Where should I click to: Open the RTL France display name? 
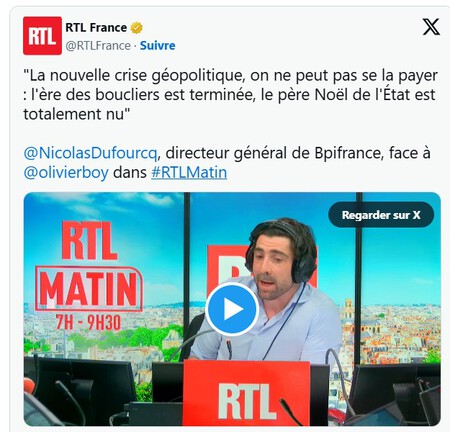pos(96,27)
